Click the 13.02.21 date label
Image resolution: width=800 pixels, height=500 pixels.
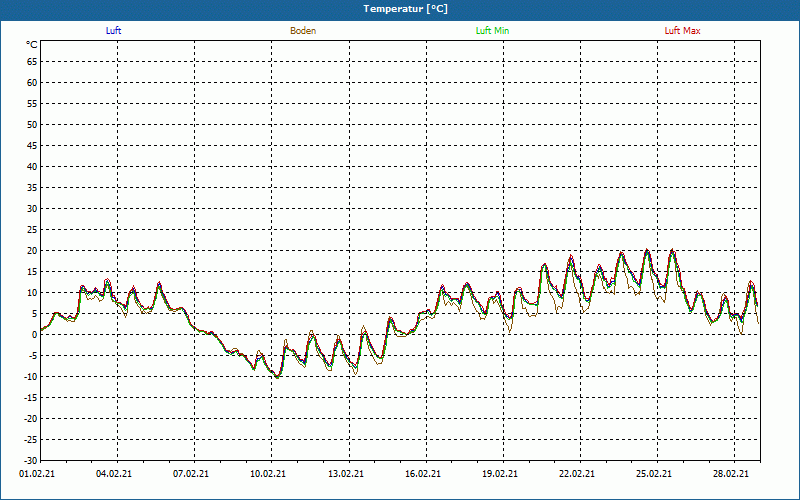(x=346, y=473)
